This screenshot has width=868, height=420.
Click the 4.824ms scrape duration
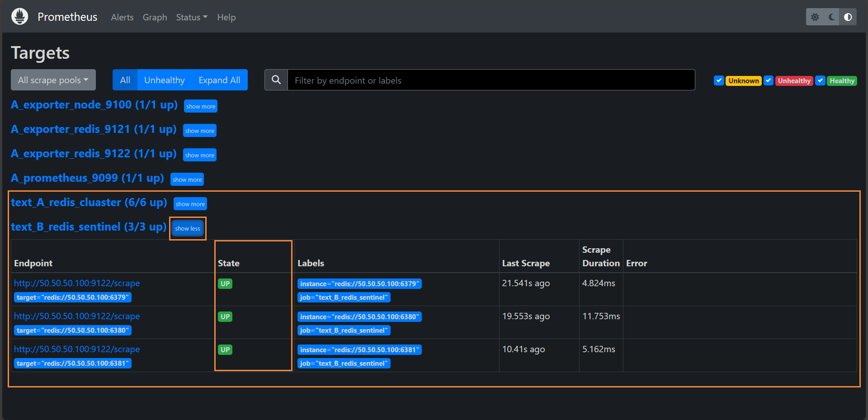pos(599,283)
